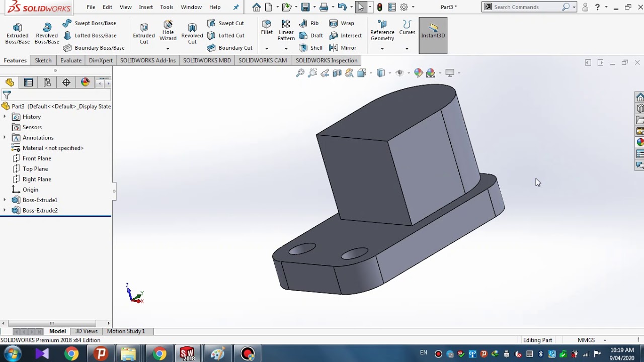Viewport: 644px width, 362px height.
Task: Click Zoom to Fit in view toolbar
Action: tap(300, 73)
